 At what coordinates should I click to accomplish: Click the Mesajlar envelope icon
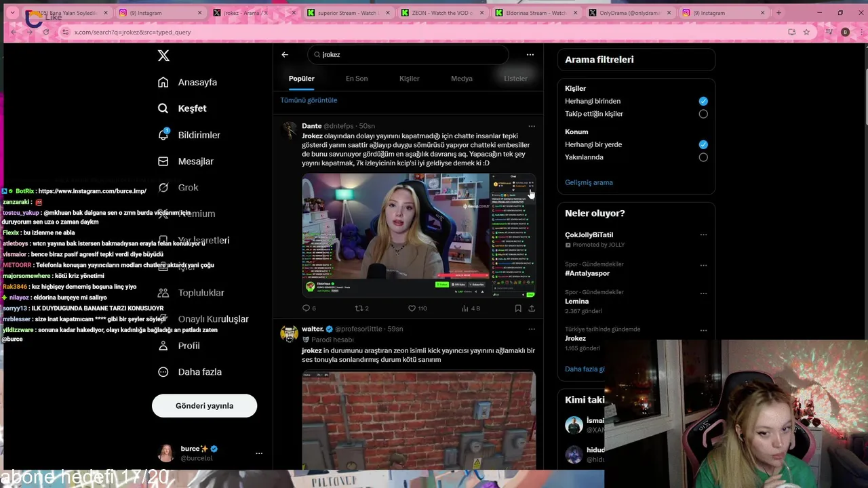pos(163,161)
